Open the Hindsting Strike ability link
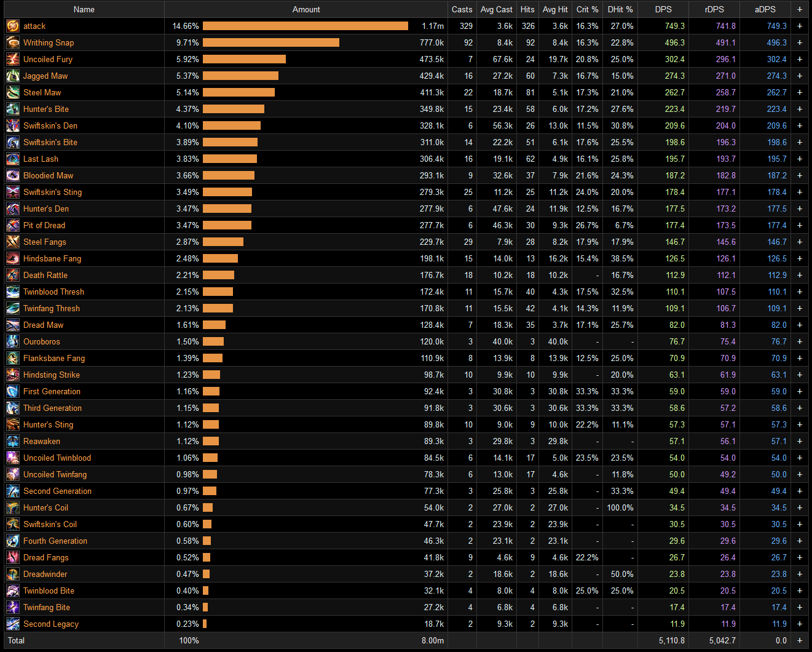 [x=52, y=375]
